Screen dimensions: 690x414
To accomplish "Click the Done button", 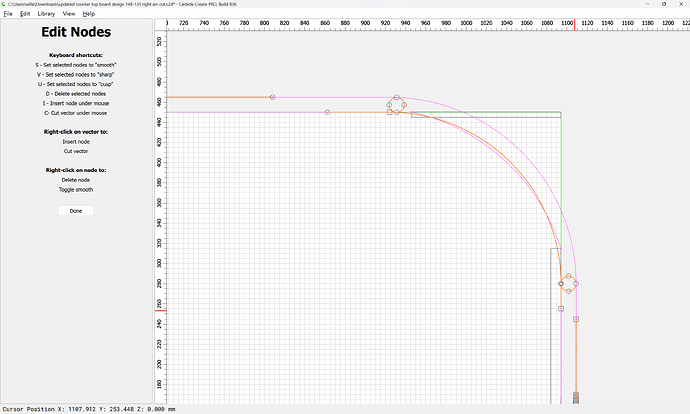I will coord(76,211).
